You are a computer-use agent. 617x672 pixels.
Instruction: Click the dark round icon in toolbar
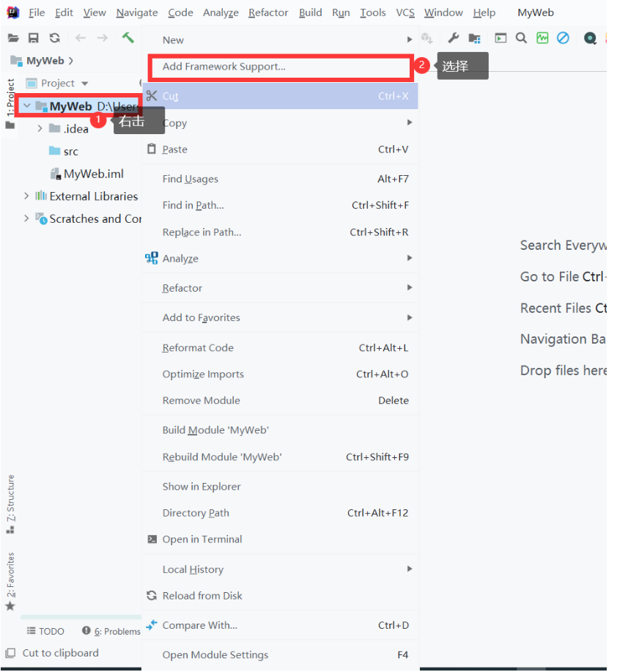pyautogui.click(x=590, y=39)
